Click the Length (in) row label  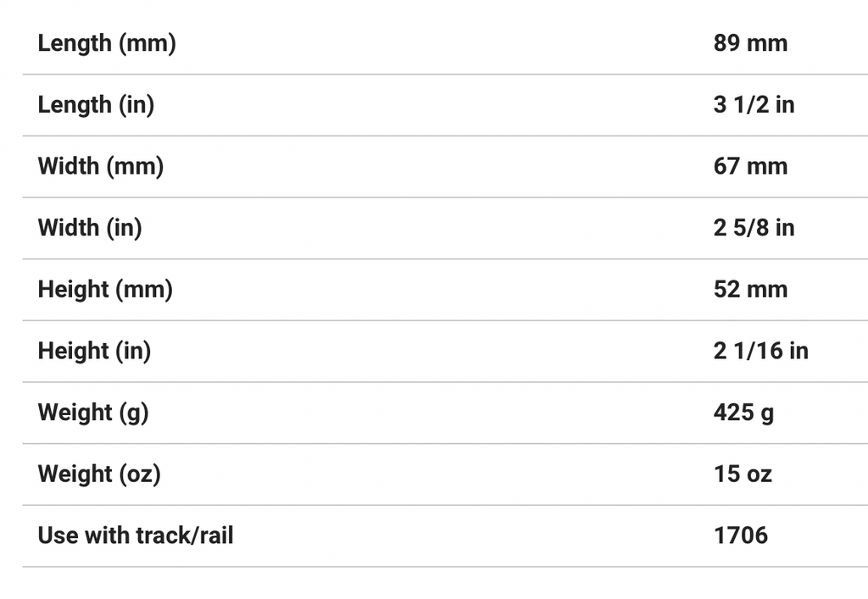(x=96, y=105)
